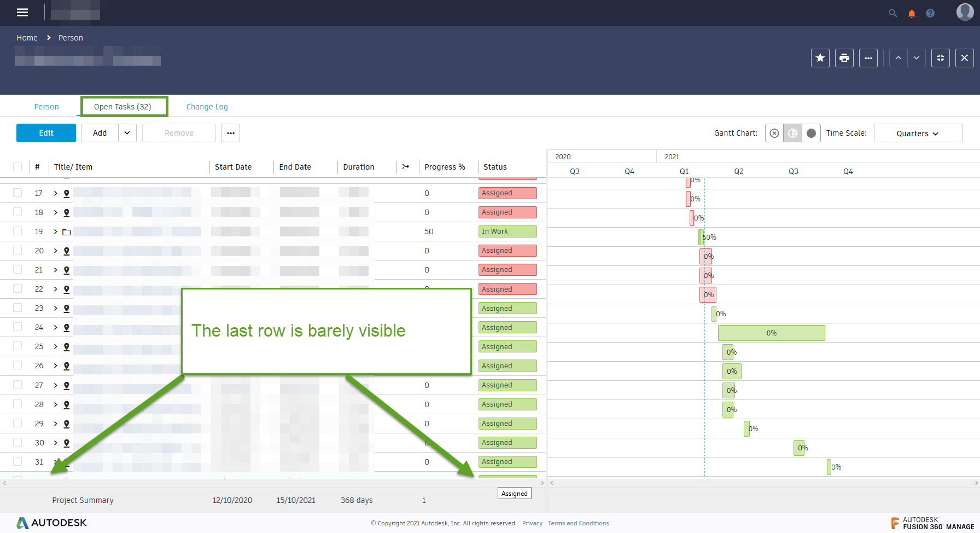
Task: Check the box for row 17
Action: pos(17,193)
